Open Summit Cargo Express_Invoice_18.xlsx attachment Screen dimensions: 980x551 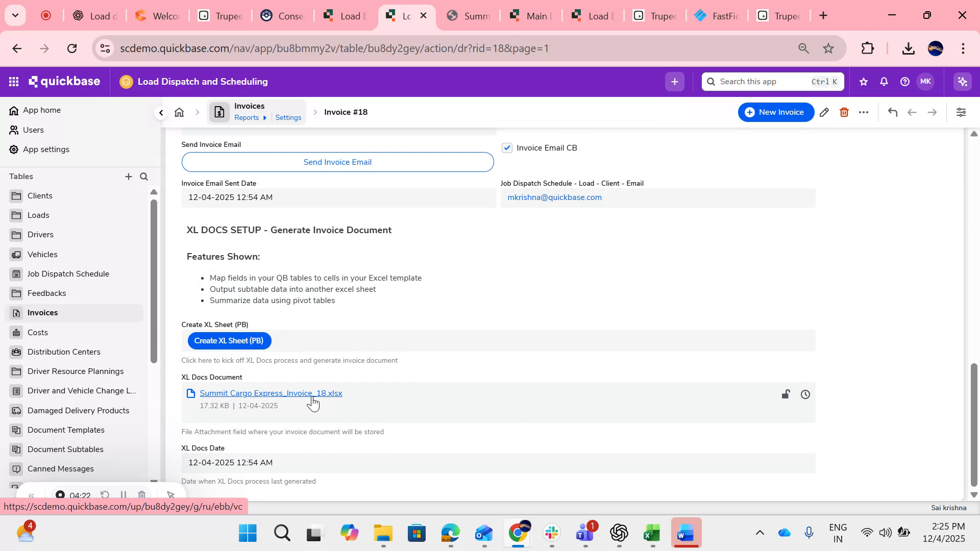coord(271,393)
